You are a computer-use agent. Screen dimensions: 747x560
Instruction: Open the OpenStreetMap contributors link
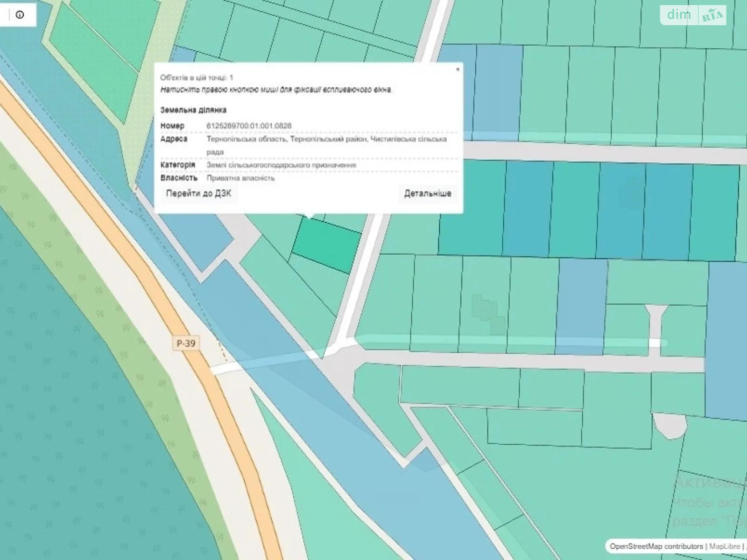point(656,546)
